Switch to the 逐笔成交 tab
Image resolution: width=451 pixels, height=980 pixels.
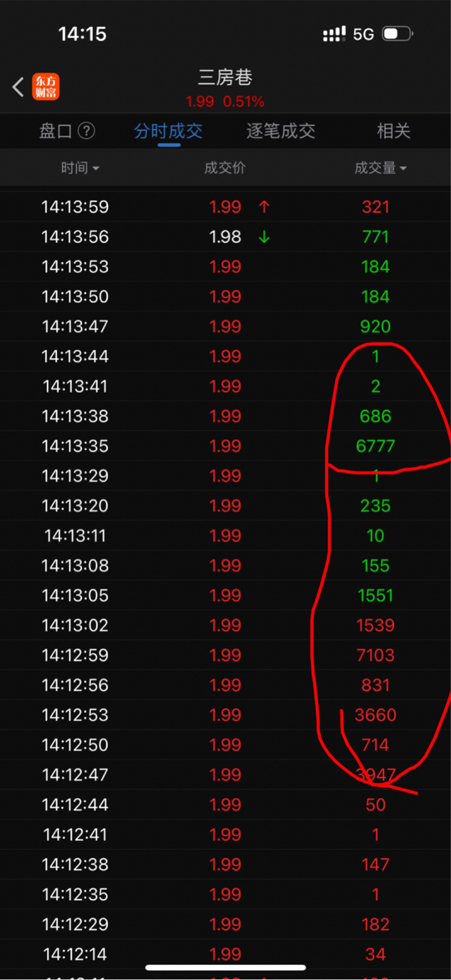(x=281, y=131)
